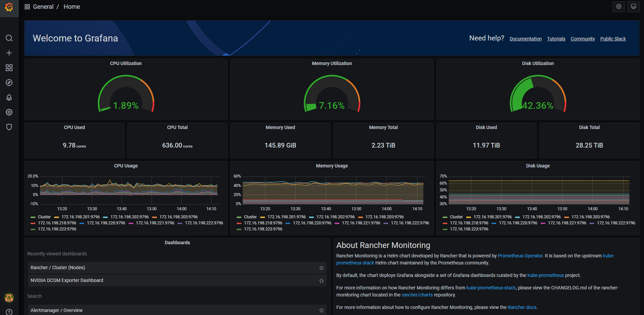
Task: Open the Community link
Action: coord(583,39)
